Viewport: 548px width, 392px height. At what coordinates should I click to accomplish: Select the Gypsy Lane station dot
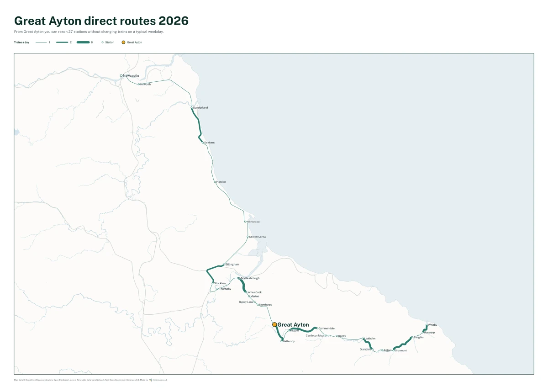pos(255,302)
